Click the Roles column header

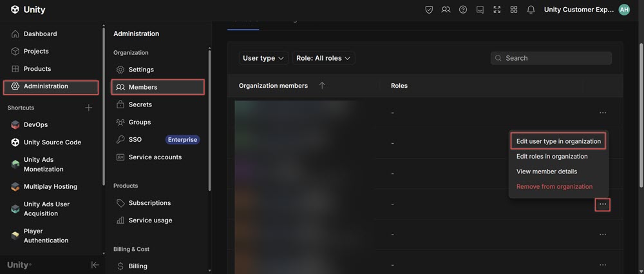click(399, 86)
